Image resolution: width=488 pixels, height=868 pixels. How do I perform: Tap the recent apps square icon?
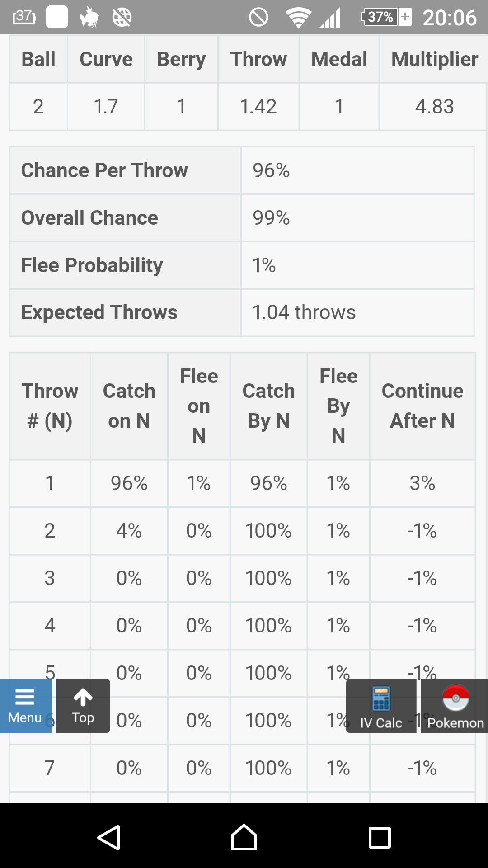[380, 837]
